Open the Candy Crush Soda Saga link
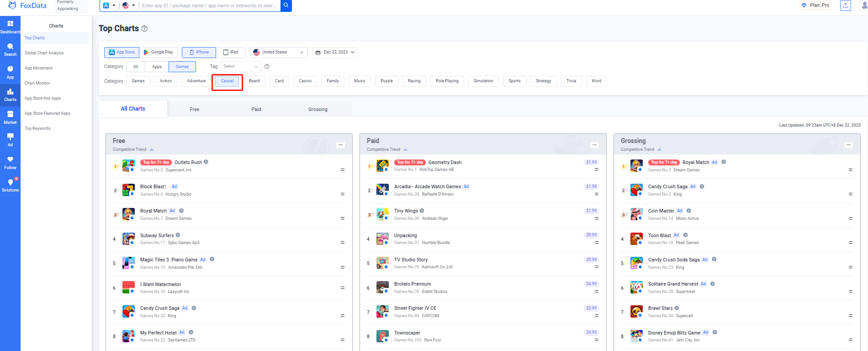This screenshot has height=351, width=868. (674, 260)
